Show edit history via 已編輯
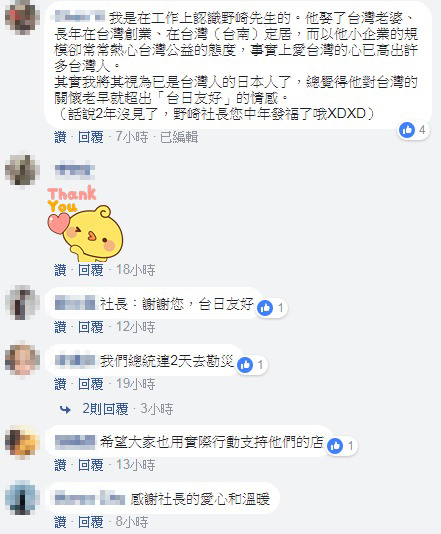Image resolution: width=441 pixels, height=534 pixels. coord(179,137)
